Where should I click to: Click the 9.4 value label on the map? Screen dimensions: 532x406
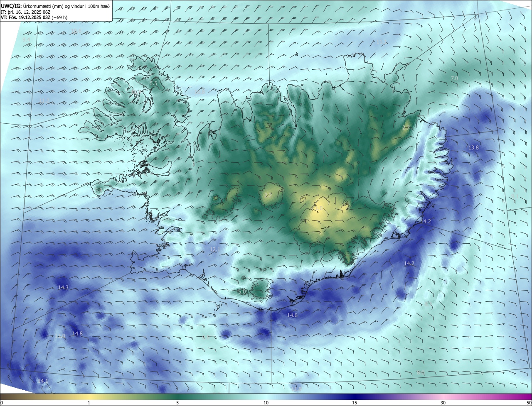tap(26, 39)
